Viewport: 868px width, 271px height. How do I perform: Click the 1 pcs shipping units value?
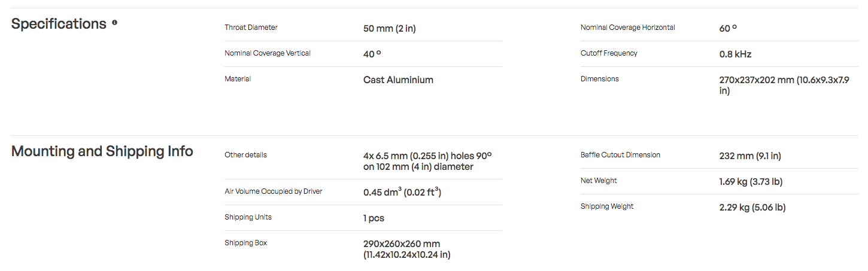[374, 218]
